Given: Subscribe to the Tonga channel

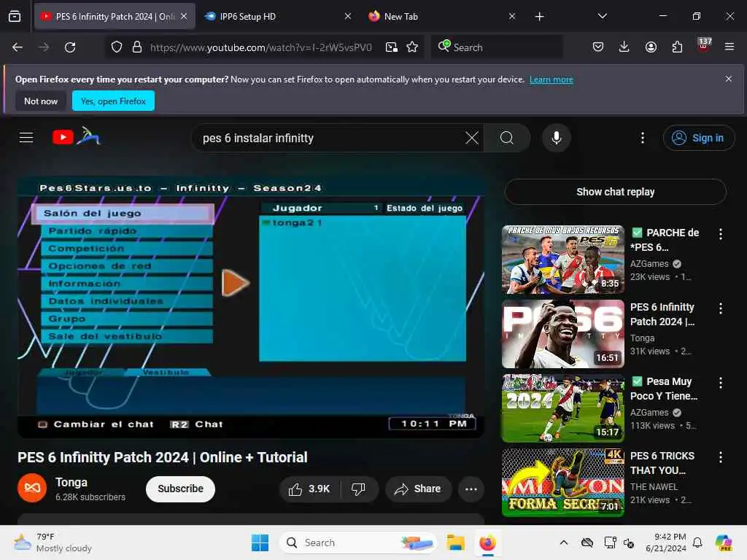Looking at the screenshot, I should pyautogui.click(x=181, y=489).
